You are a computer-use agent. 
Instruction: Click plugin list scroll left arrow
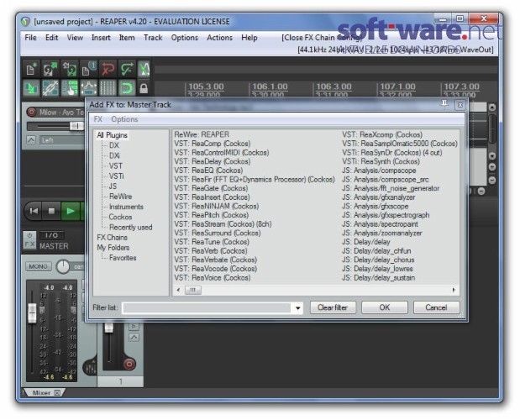click(x=178, y=290)
